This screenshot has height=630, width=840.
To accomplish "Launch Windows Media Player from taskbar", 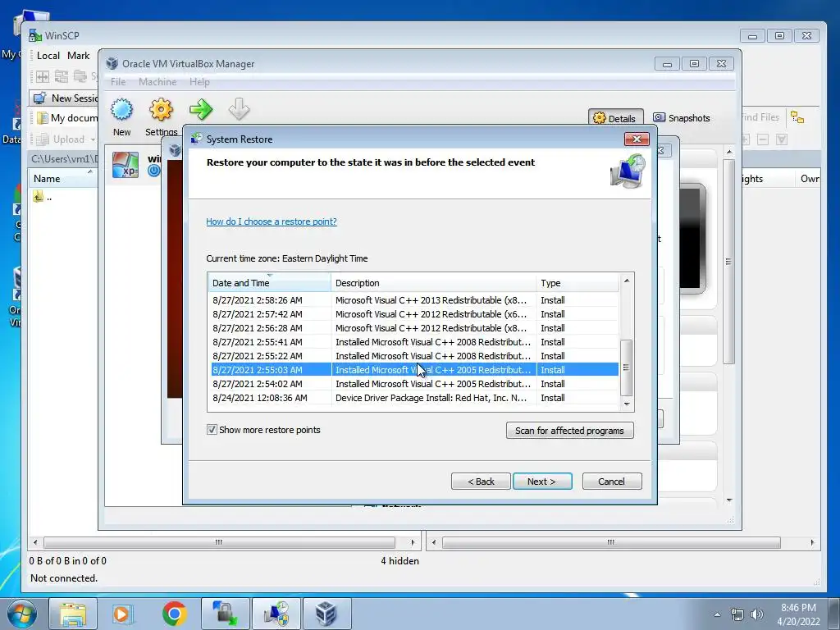I will 121,614.
